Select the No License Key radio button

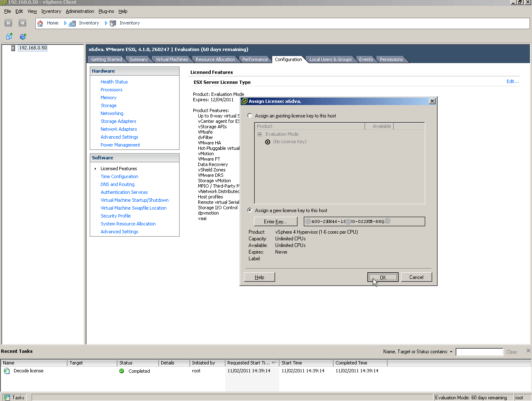[268, 142]
